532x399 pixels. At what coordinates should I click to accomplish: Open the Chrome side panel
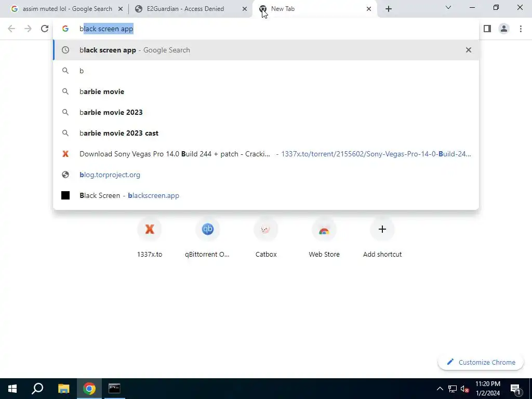pyautogui.click(x=487, y=29)
